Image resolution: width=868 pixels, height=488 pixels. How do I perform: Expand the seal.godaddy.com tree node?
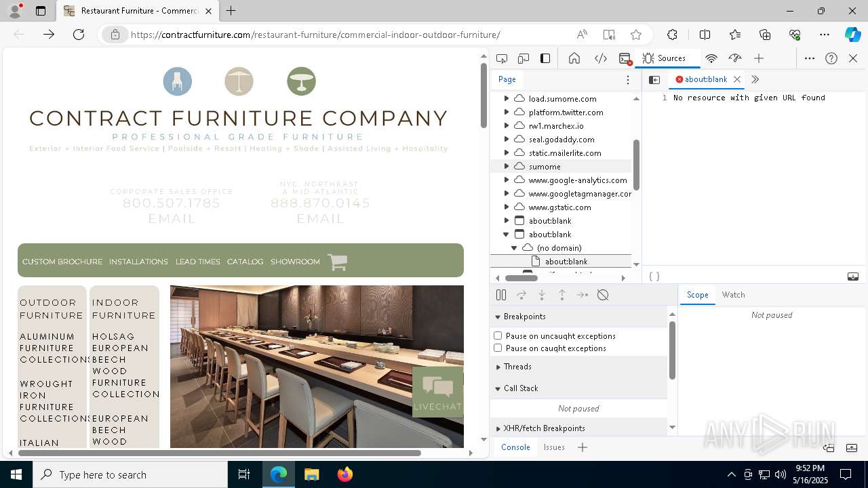tap(506, 139)
